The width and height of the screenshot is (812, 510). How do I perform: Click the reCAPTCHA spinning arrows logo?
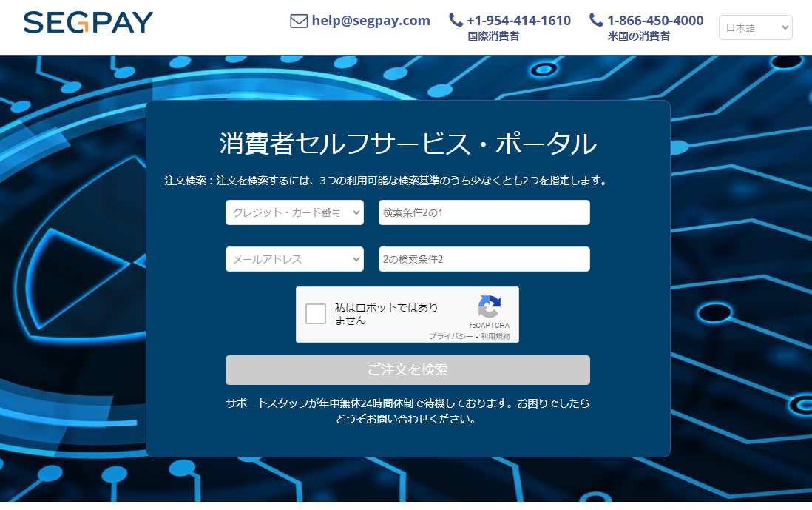(489, 305)
